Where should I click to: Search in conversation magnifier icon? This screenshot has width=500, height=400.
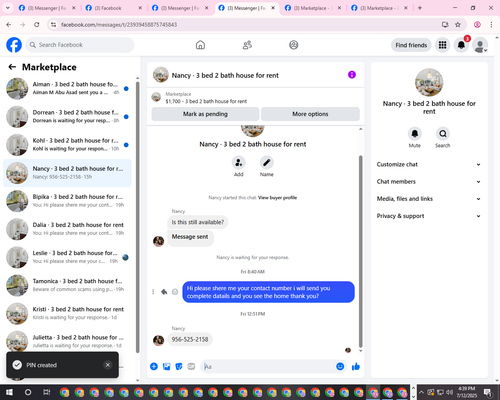coord(443,134)
